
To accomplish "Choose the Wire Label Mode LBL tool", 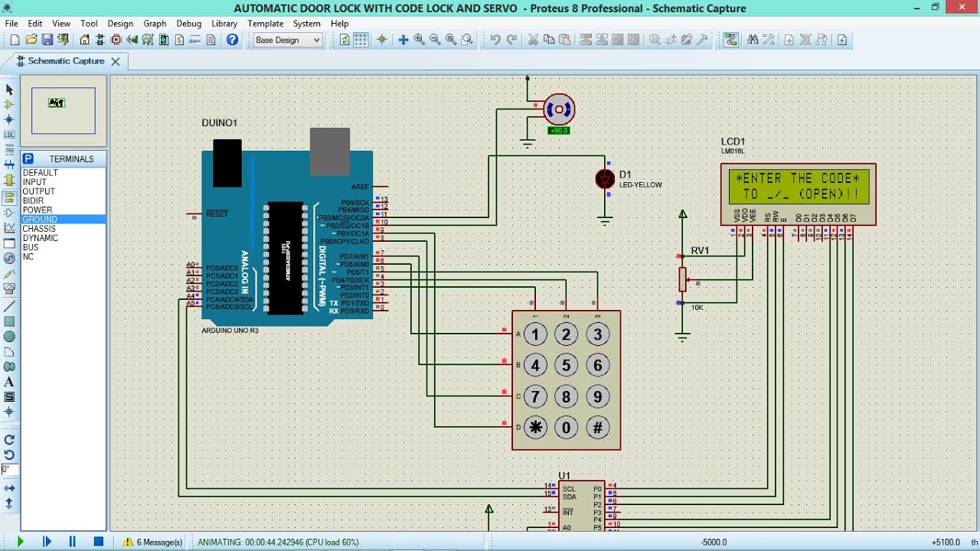I will pyautogui.click(x=9, y=134).
